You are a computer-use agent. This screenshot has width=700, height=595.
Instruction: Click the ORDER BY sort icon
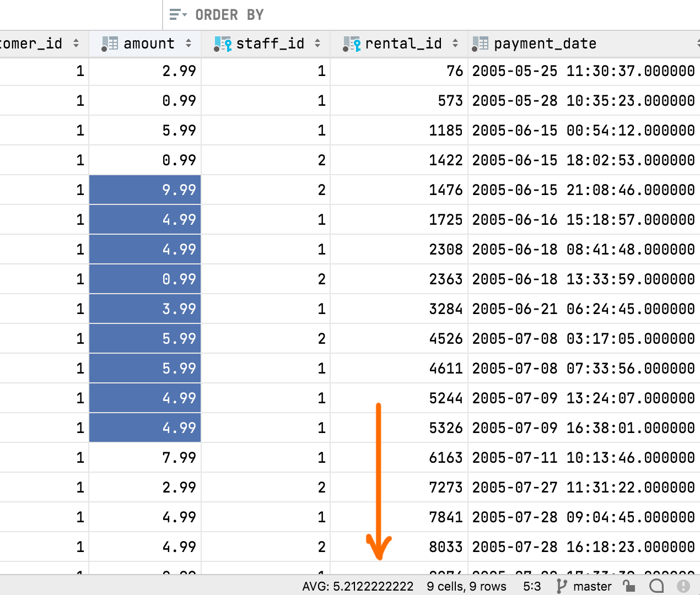click(177, 15)
